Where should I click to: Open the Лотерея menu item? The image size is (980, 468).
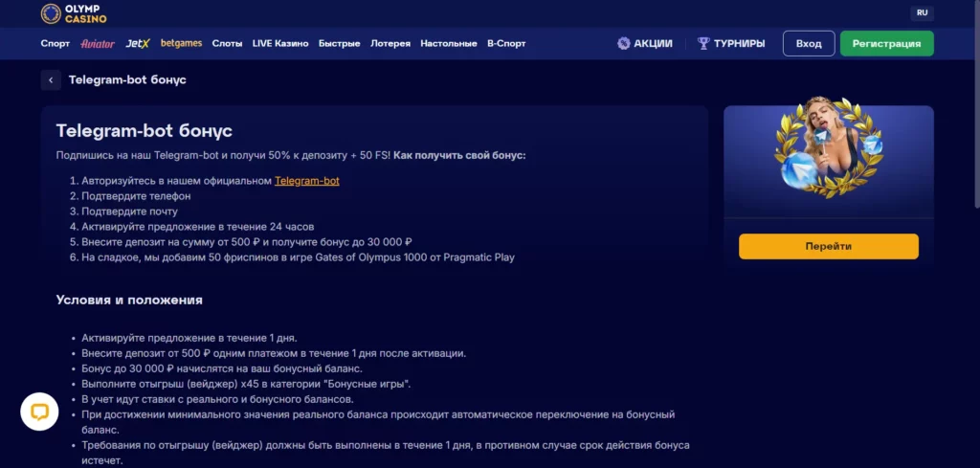point(390,44)
